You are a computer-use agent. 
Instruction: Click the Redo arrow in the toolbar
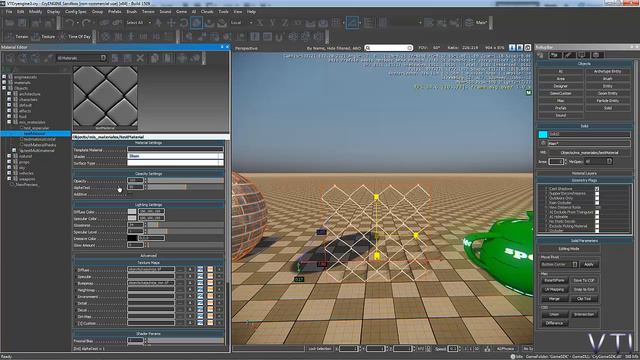[86, 23]
